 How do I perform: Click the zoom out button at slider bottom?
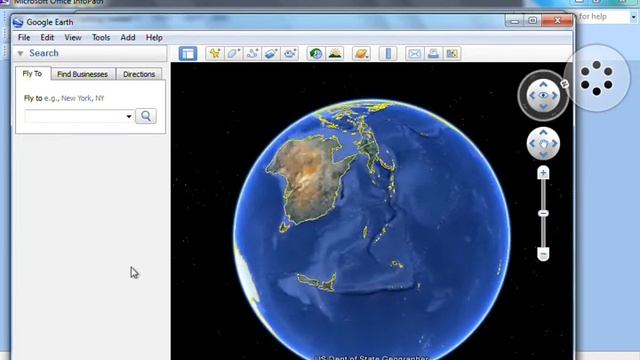click(x=543, y=254)
